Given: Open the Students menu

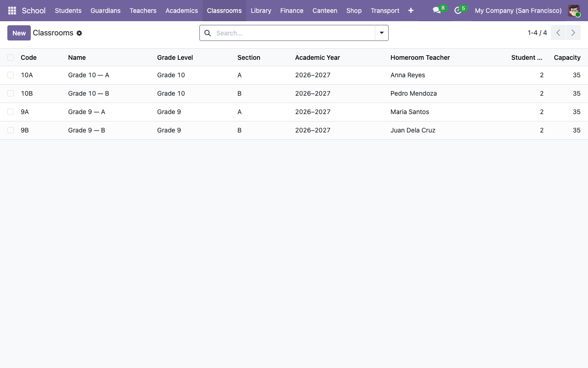Looking at the screenshot, I should [x=68, y=11].
